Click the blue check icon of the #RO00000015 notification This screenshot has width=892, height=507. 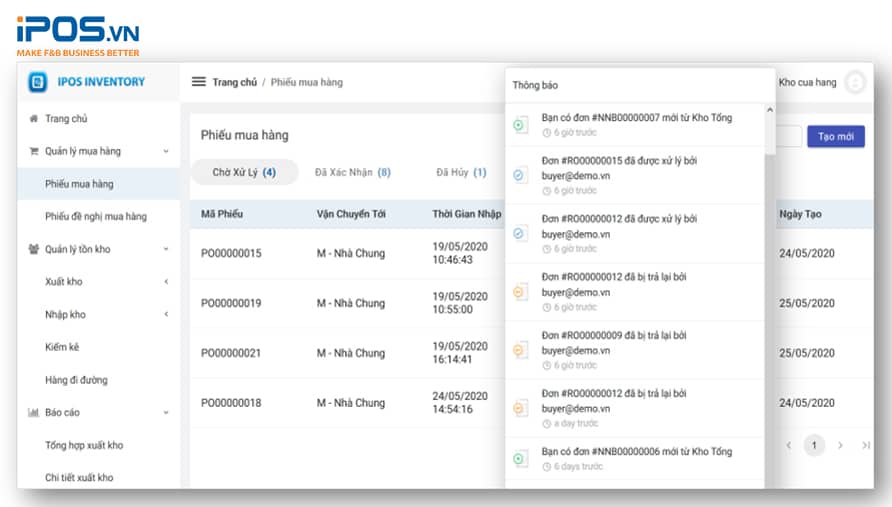pos(519,176)
